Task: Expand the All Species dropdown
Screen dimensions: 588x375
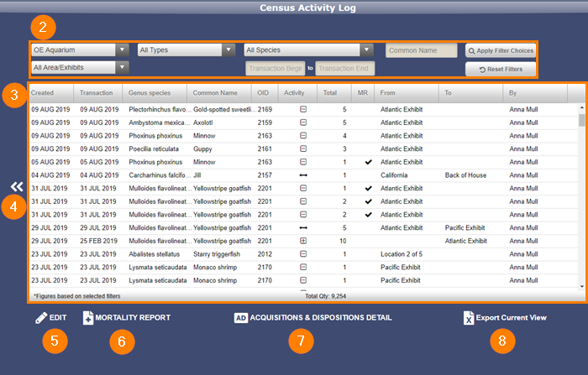Action: (x=308, y=49)
